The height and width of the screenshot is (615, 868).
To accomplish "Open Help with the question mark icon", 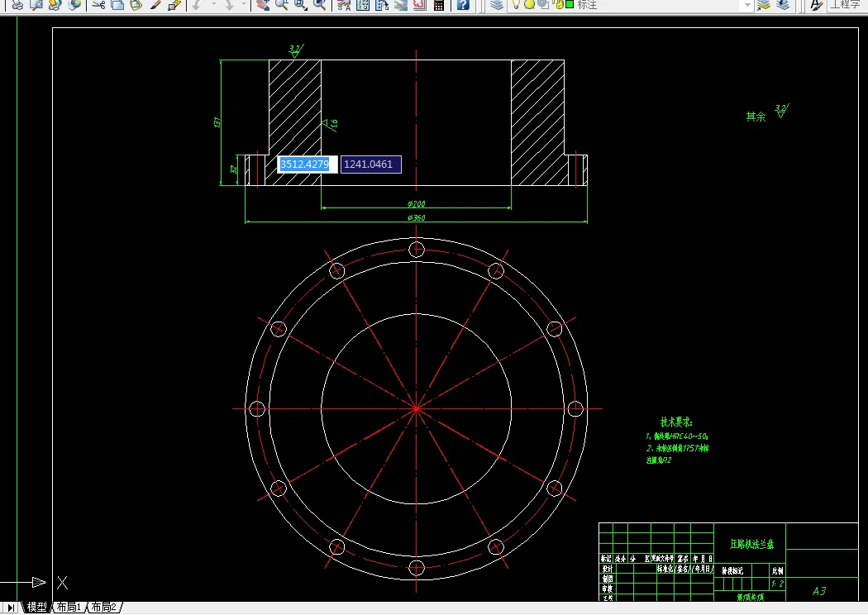I will coord(463,5).
